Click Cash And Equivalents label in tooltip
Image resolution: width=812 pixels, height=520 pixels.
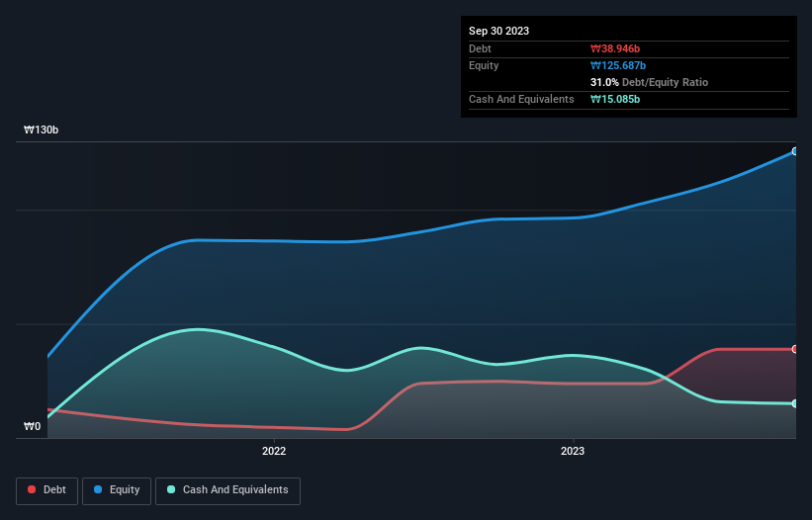pos(521,99)
